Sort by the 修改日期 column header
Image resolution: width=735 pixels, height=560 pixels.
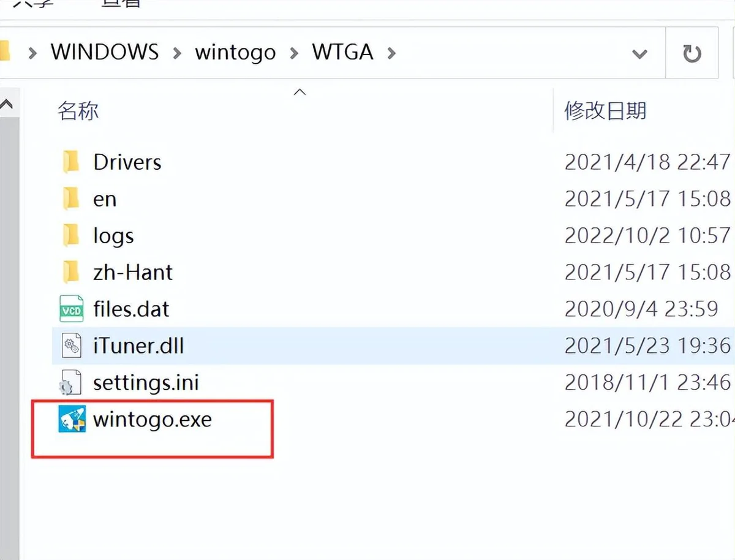(605, 111)
